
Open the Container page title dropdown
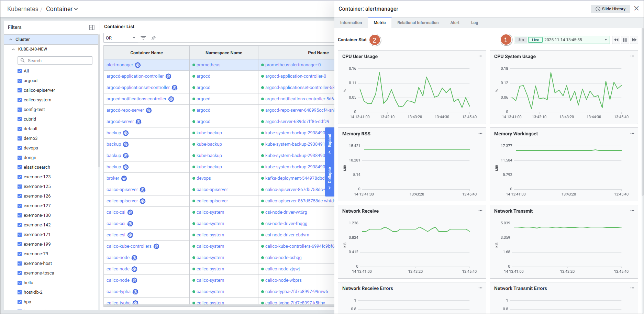(62, 9)
